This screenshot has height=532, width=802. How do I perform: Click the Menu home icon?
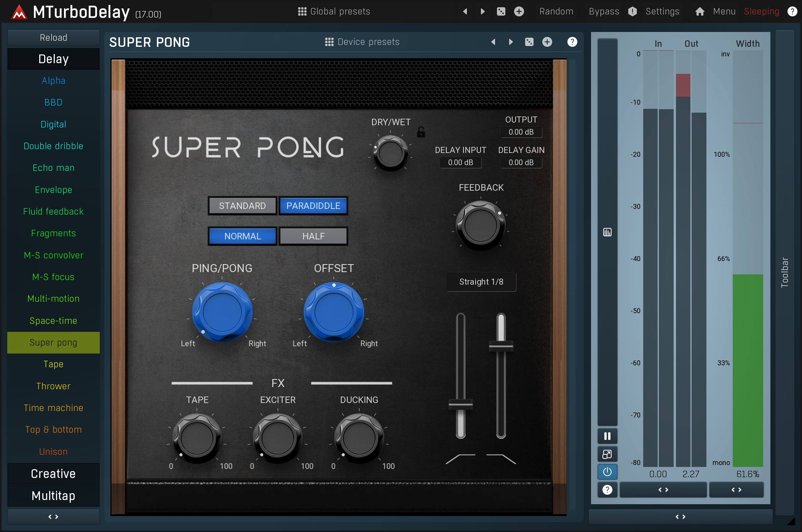click(700, 11)
